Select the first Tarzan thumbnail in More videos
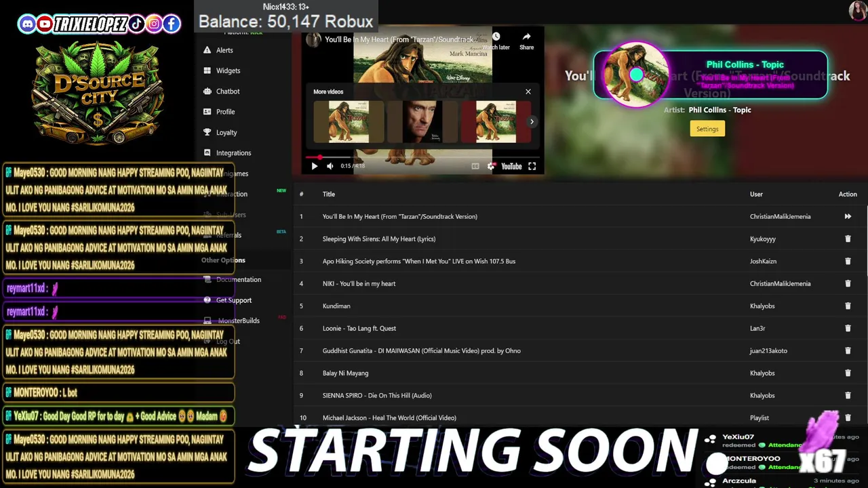This screenshot has height=488, width=868. point(349,122)
